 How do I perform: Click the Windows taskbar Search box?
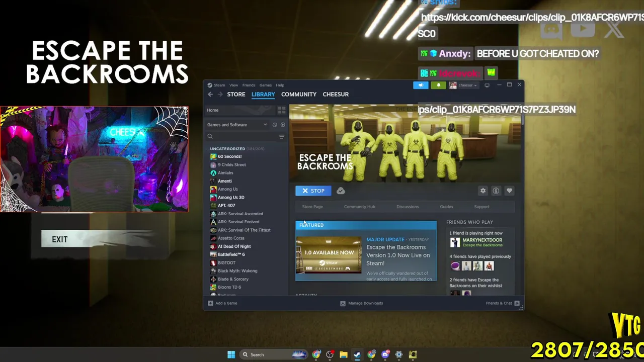coord(273,354)
